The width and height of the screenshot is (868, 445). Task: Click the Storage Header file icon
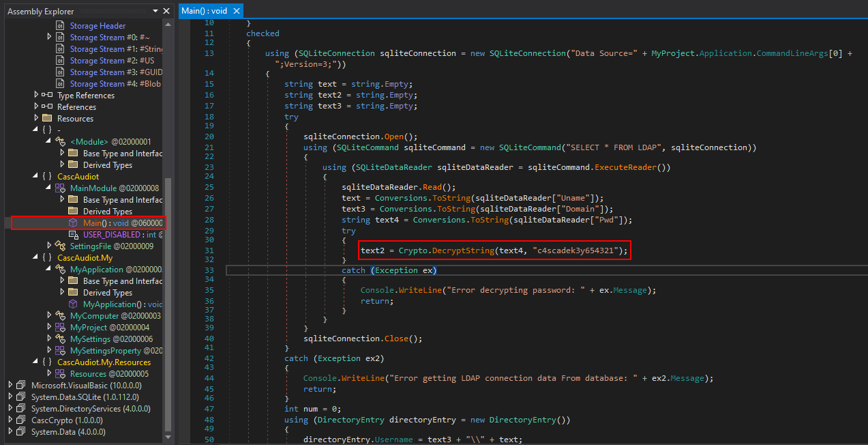pyautogui.click(x=60, y=26)
